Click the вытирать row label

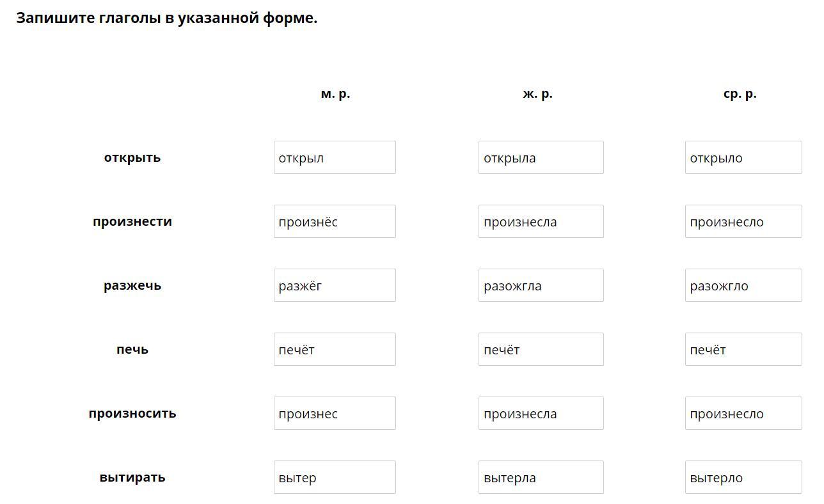tap(132, 477)
